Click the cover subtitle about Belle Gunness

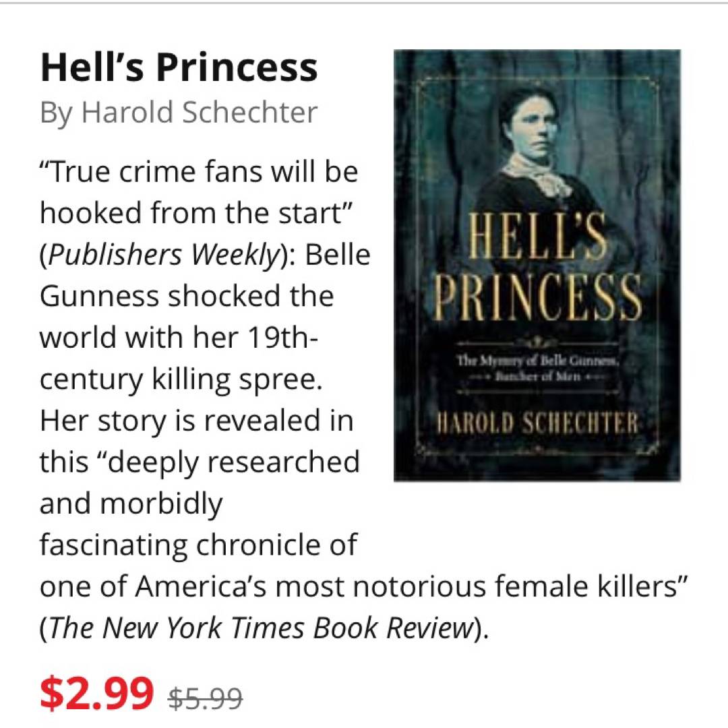click(537, 369)
